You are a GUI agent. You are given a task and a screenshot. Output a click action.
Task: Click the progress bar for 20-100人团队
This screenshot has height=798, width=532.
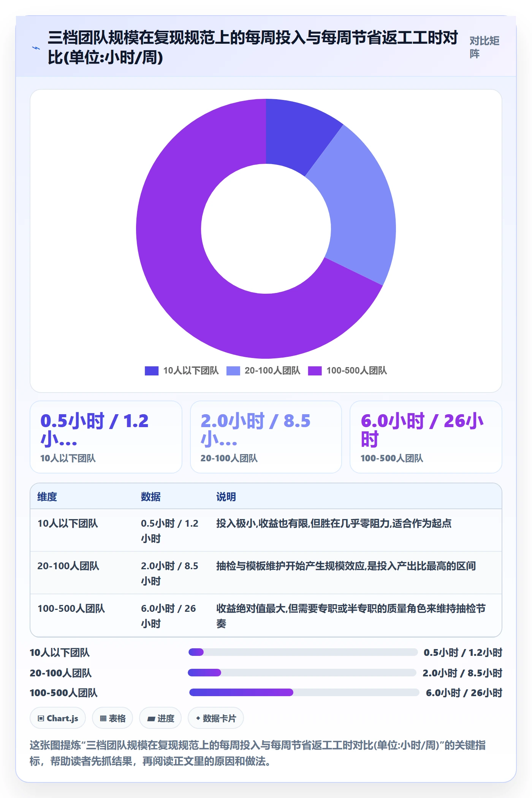302,673
